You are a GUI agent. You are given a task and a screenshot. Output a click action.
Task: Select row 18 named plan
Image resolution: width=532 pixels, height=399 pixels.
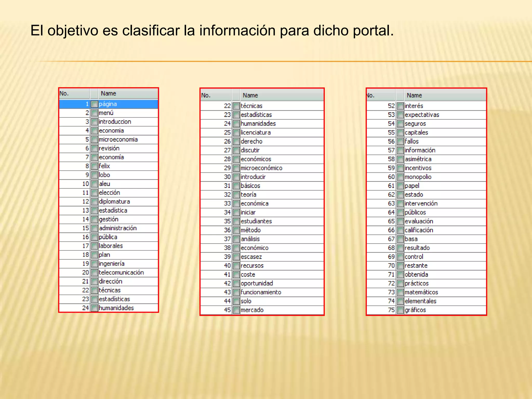(x=104, y=255)
